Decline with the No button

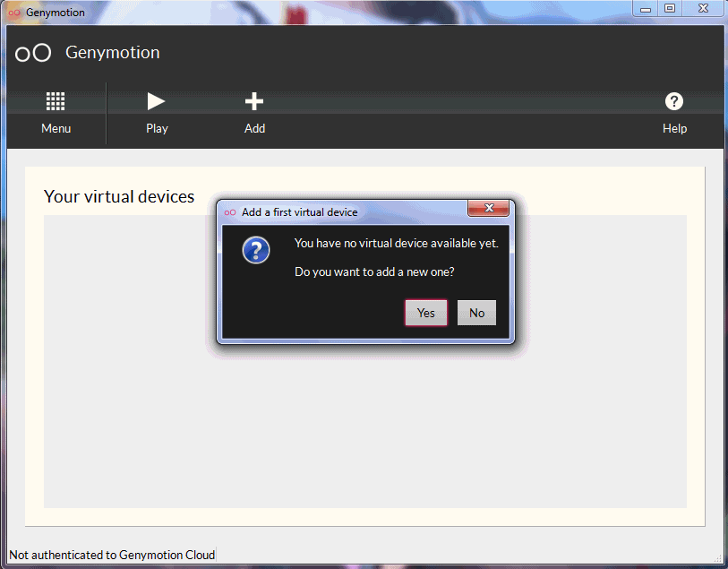click(476, 313)
